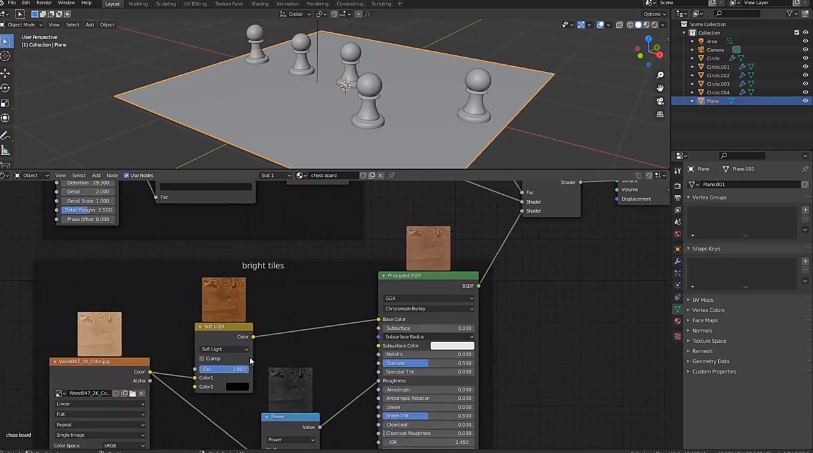The height and width of the screenshot is (453, 813).
Task: Open the Render menu
Action: pos(44,4)
